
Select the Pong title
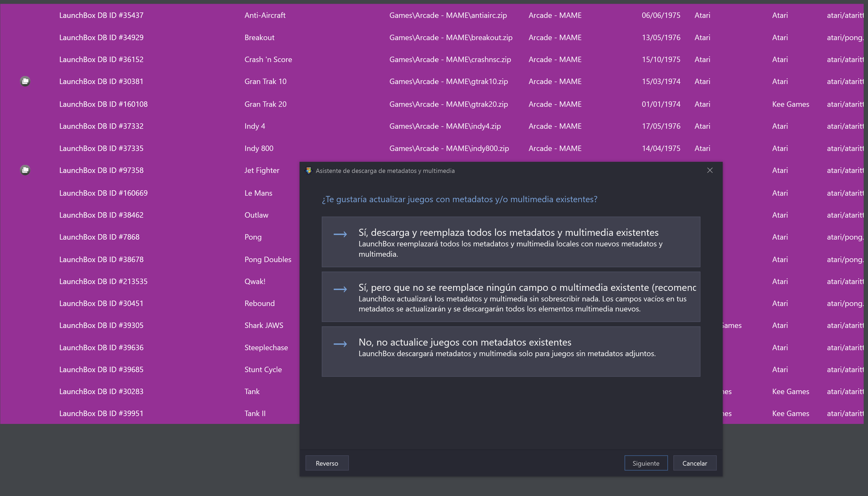point(253,237)
